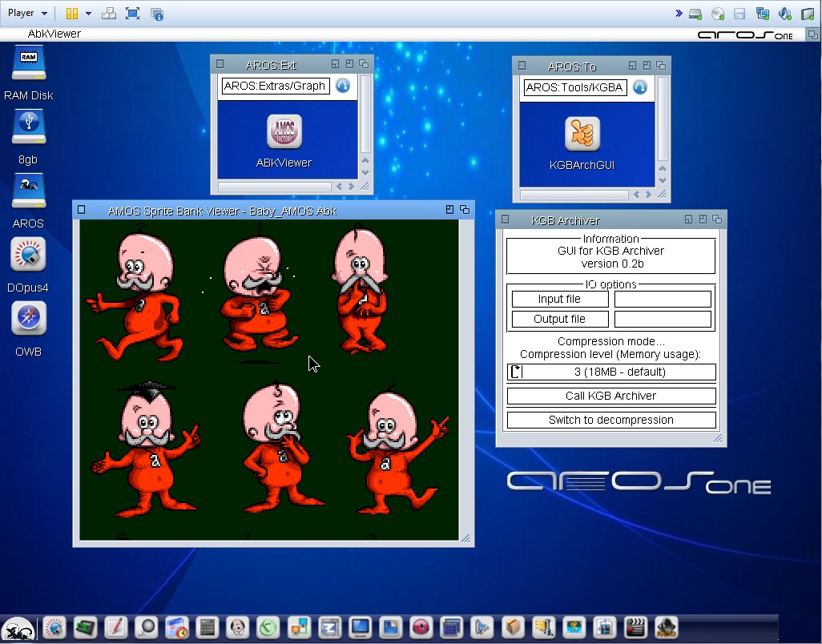This screenshot has width=822, height=644.
Task: Expand the hidden devices chevron in toolbar
Action: coord(679,14)
